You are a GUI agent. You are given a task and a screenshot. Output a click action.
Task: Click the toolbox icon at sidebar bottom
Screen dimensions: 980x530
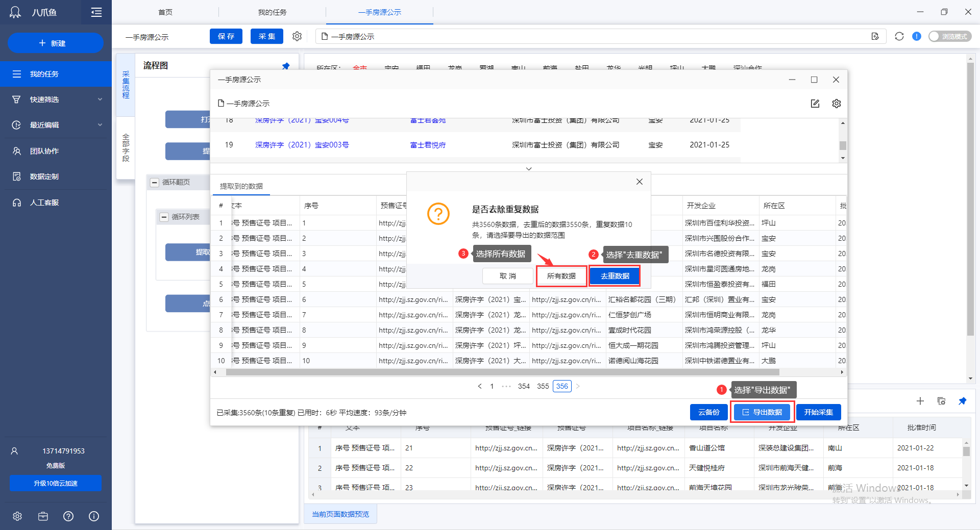point(43,516)
